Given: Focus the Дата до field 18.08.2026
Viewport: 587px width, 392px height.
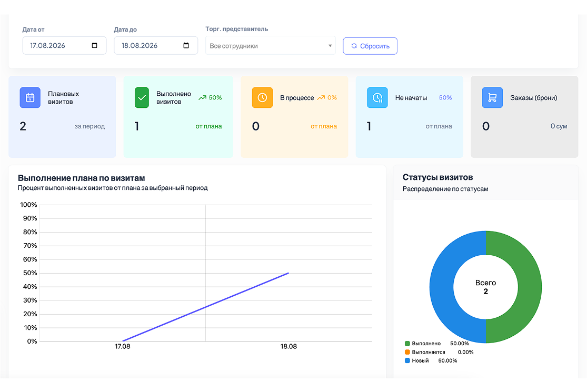Looking at the screenshot, I should coord(156,45).
